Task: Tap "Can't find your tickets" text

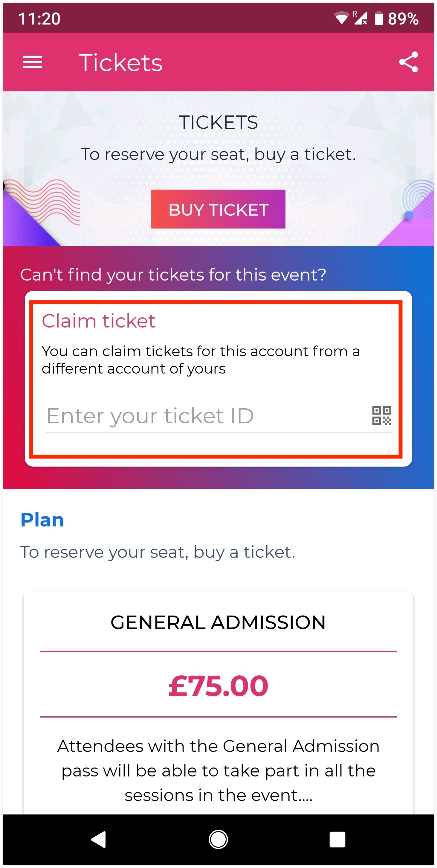Action: pos(173,275)
